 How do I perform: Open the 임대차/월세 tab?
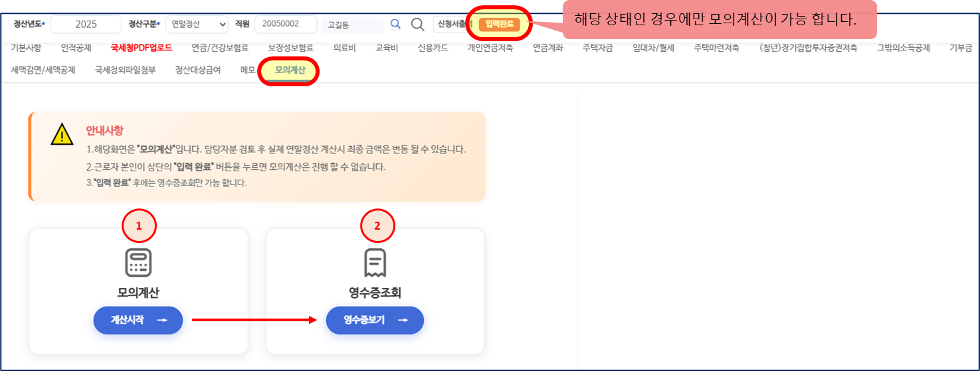click(x=654, y=48)
